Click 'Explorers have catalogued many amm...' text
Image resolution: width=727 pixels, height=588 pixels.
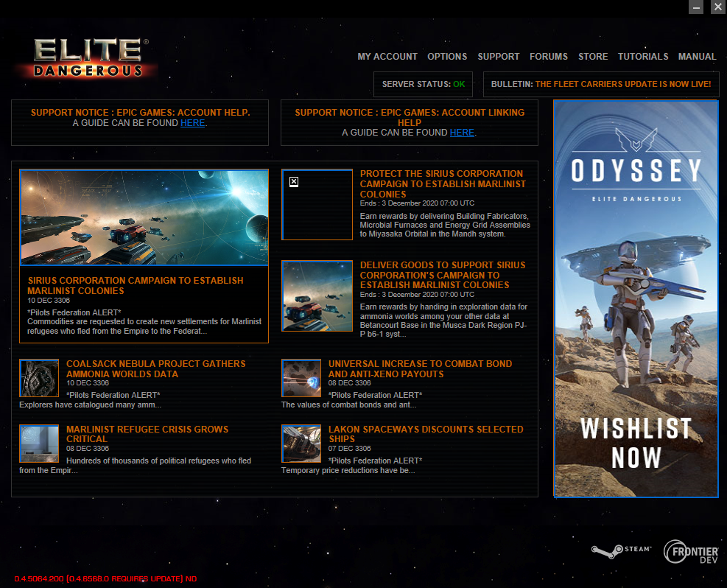91,405
